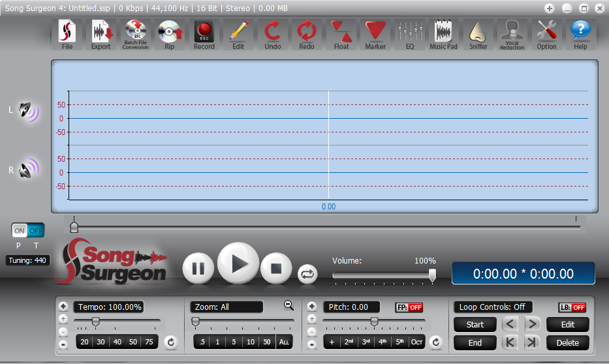Click the loop Edit button
Screen dimensions: 609x364
567,324
